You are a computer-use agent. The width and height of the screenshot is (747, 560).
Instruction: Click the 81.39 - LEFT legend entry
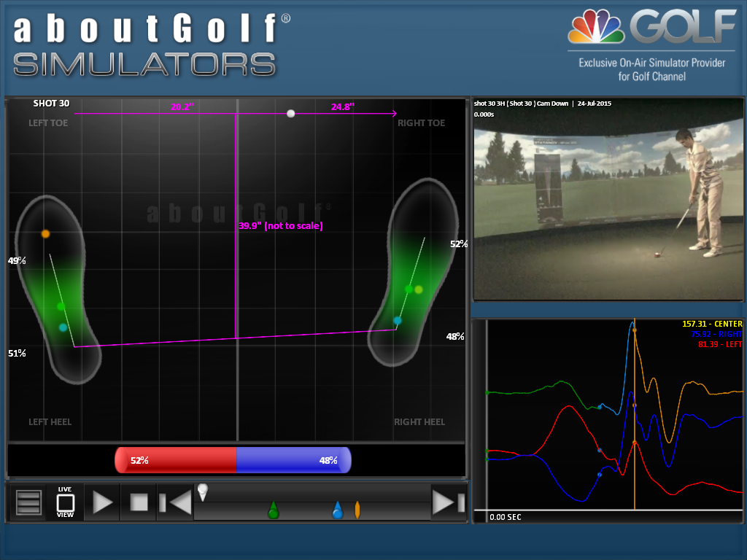pos(720,344)
